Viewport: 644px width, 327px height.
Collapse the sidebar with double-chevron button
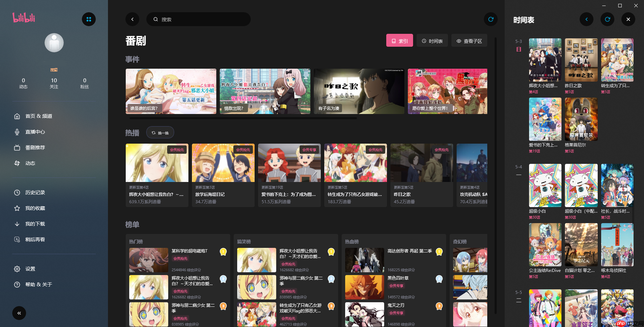(19, 313)
